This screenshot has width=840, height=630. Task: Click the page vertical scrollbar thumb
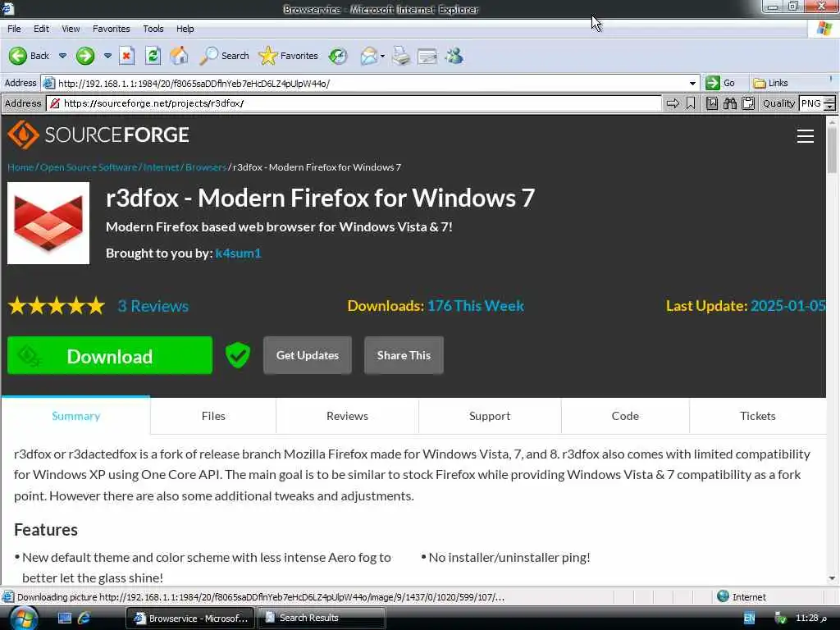pyautogui.click(x=832, y=150)
